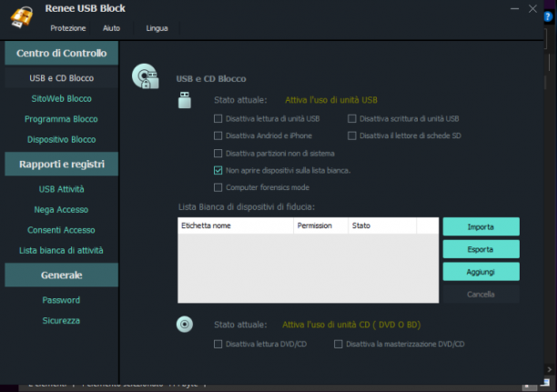This screenshot has height=392, width=557.
Task: Click the right scroll arrow at bottom right
Action: [x=549, y=369]
